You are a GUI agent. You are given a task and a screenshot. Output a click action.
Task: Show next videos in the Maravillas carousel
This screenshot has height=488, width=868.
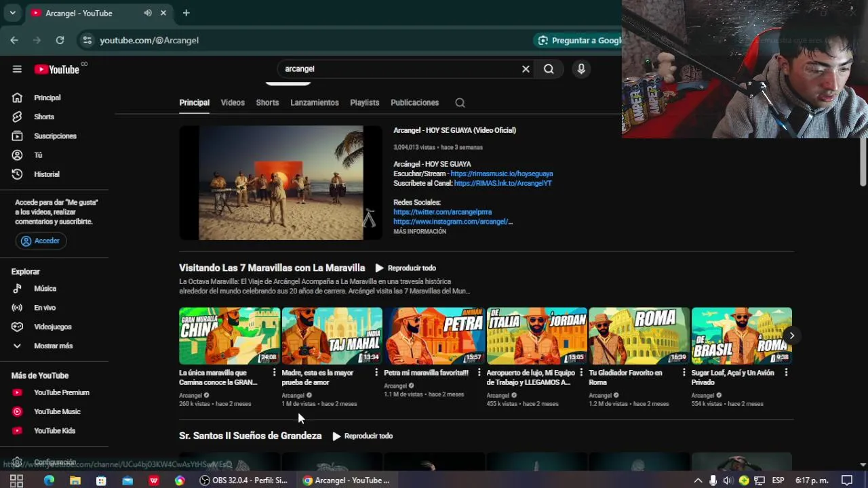point(791,335)
